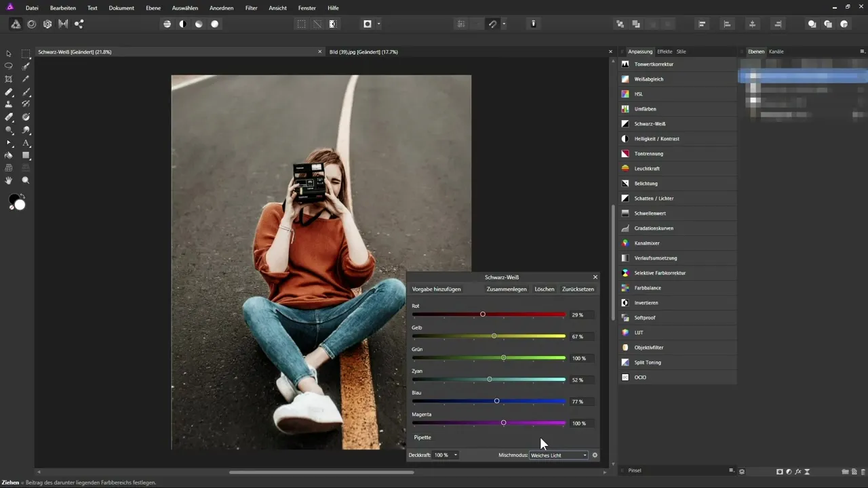The width and height of the screenshot is (868, 488).
Task: Click the Gelb slider handle
Action: click(494, 336)
